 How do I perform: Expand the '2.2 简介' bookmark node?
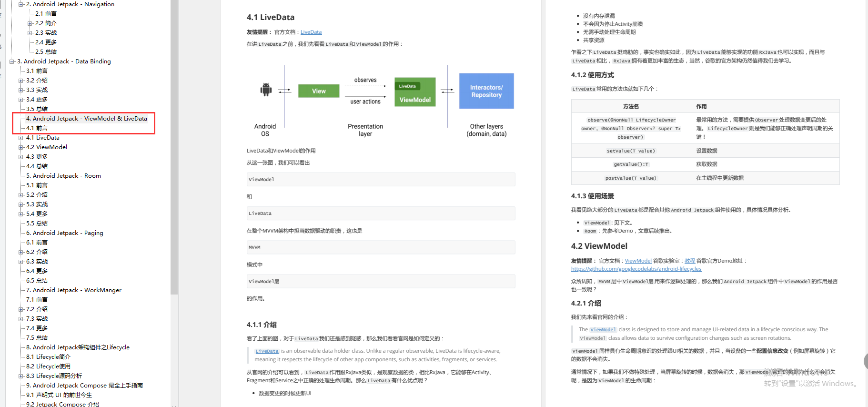pos(30,23)
